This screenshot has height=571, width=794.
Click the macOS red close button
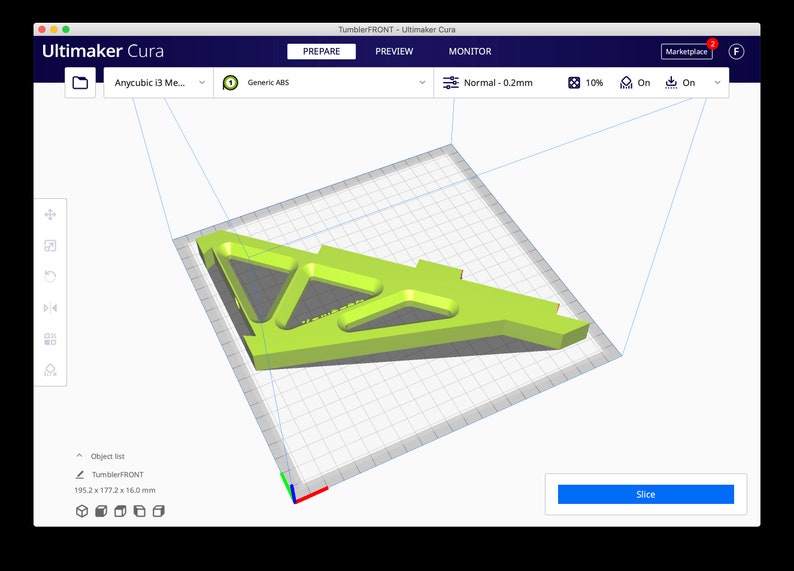[42, 29]
